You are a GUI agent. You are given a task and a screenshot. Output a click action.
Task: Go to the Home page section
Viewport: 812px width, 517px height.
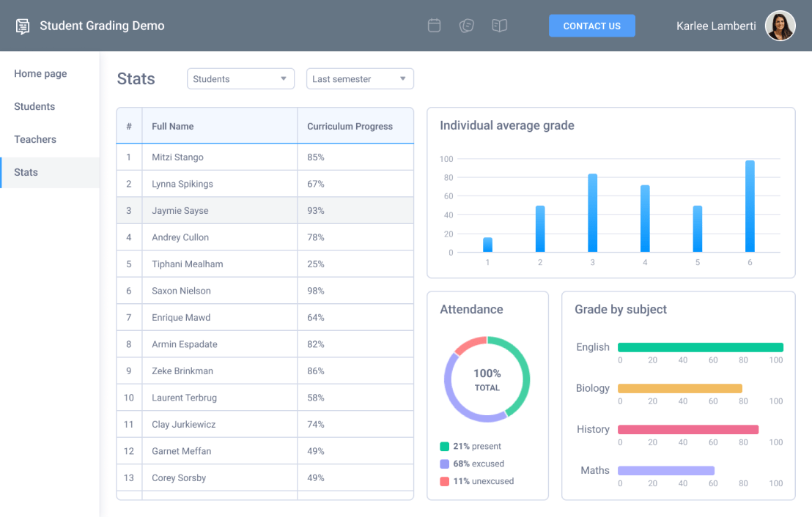(40, 73)
